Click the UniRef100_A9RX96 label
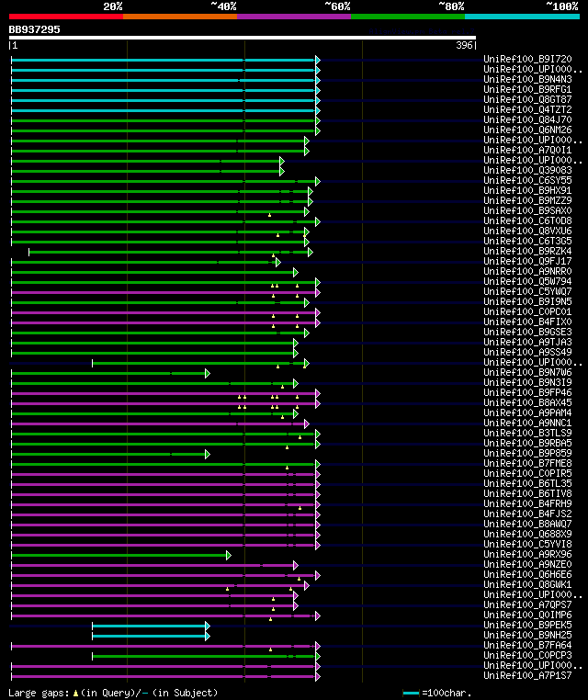This screenshot has width=588, height=700. point(527,554)
